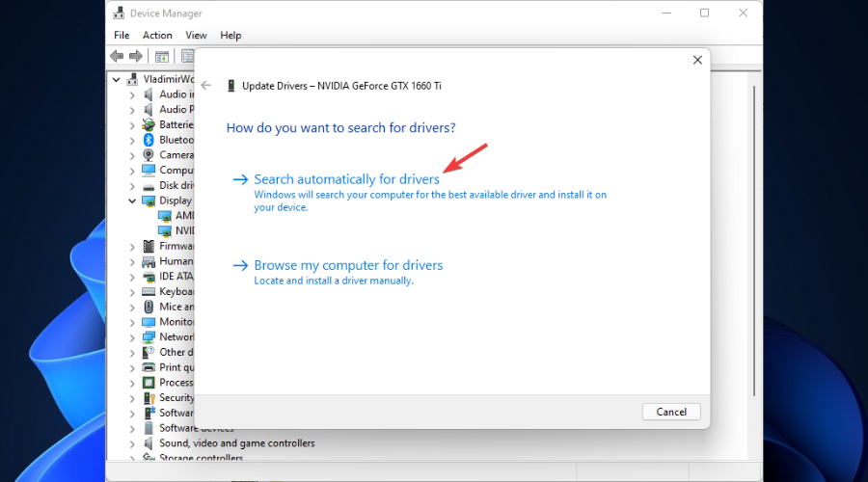Viewport: 868px width, 482px height.
Task: Click the Network adapters icon
Action: point(149,337)
